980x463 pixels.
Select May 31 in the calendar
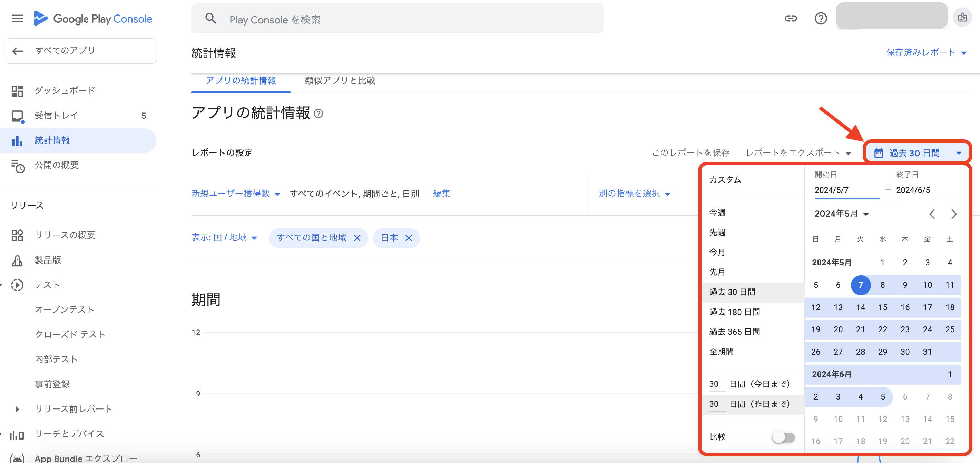tap(927, 352)
